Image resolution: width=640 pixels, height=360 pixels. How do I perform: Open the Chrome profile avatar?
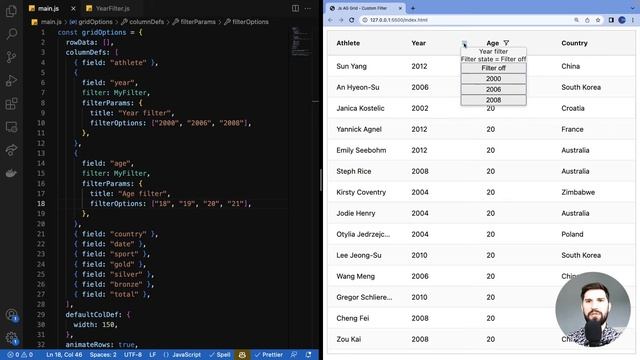pos(622,20)
